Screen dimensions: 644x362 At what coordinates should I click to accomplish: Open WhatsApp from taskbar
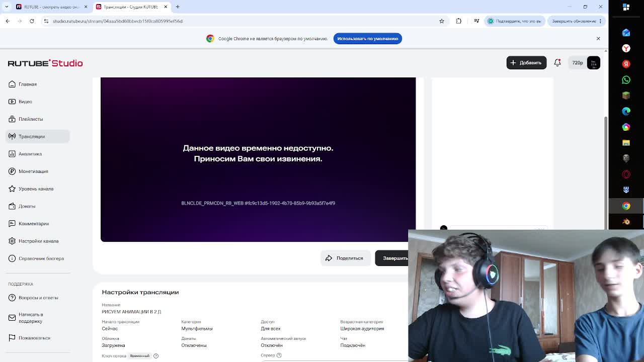pyautogui.click(x=626, y=80)
